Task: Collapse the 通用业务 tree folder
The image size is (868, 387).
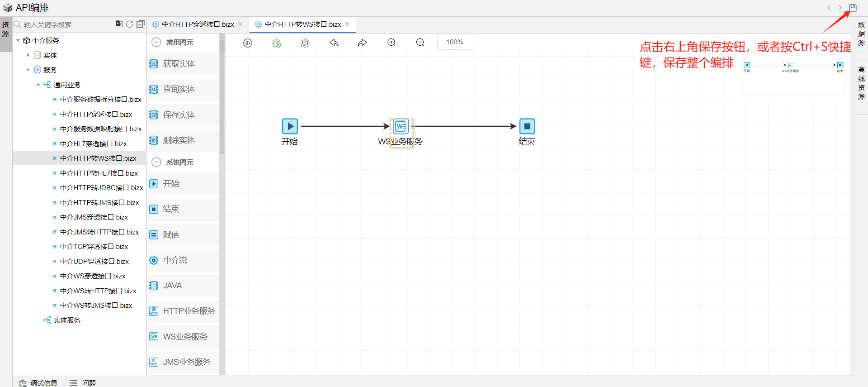Action: click(38, 85)
